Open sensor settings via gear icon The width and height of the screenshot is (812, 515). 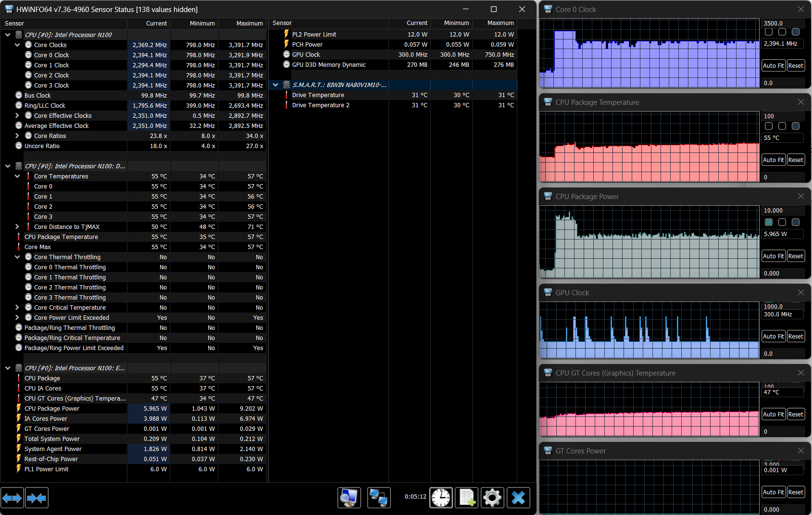[x=492, y=497]
